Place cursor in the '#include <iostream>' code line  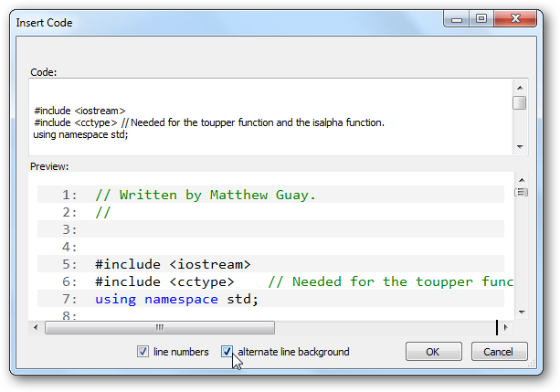point(79,111)
